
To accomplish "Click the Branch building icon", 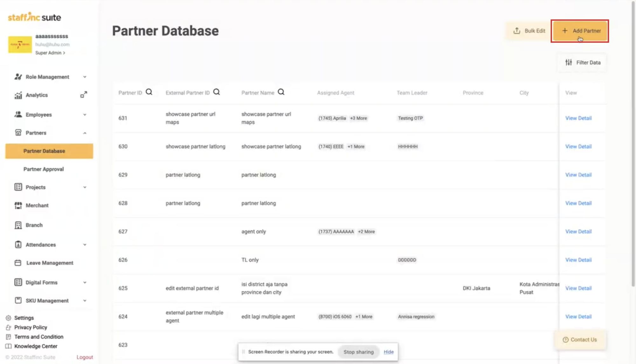I will (x=18, y=225).
